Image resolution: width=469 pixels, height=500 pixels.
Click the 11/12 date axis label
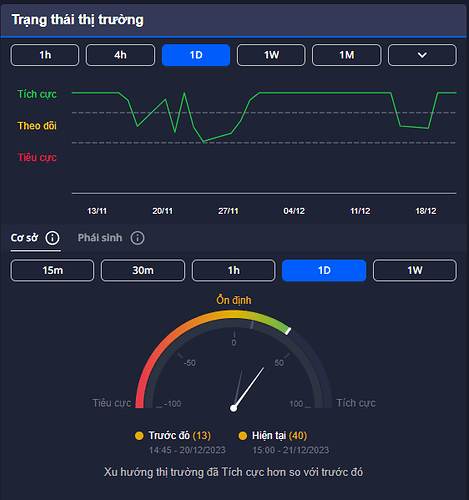pos(360,211)
